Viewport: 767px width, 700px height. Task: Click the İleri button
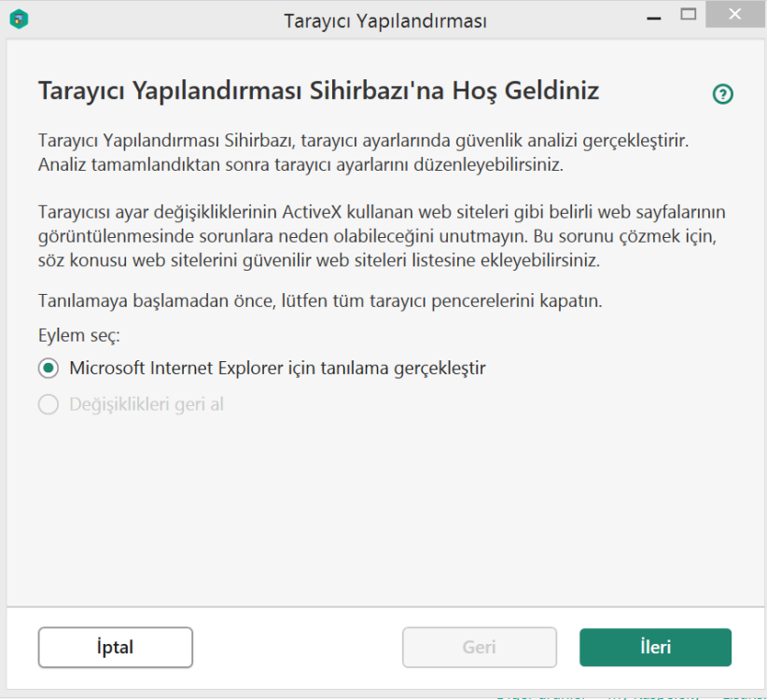pyautogui.click(x=655, y=647)
